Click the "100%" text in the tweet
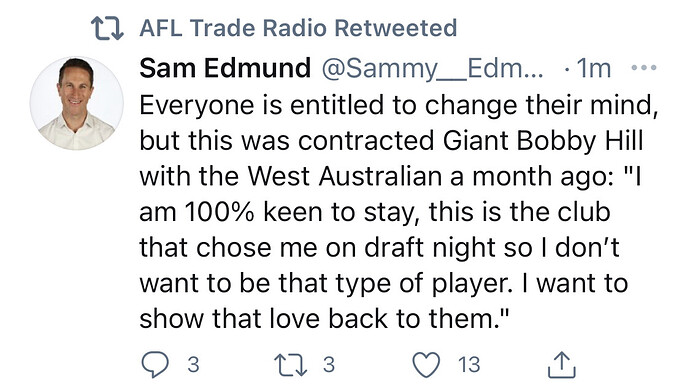The image size is (690, 392). pos(219,212)
